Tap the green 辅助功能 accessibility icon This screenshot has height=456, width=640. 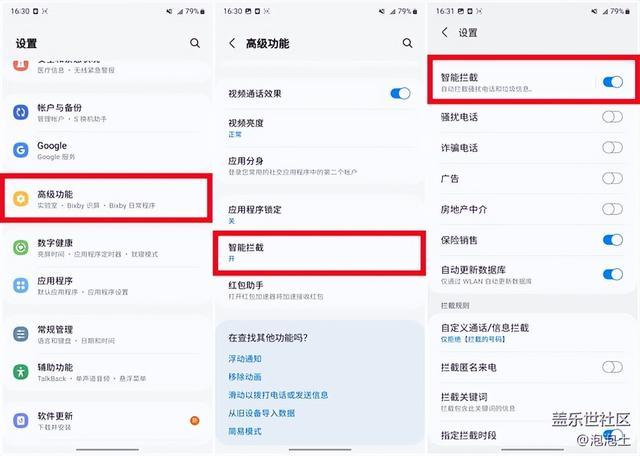coord(21,371)
